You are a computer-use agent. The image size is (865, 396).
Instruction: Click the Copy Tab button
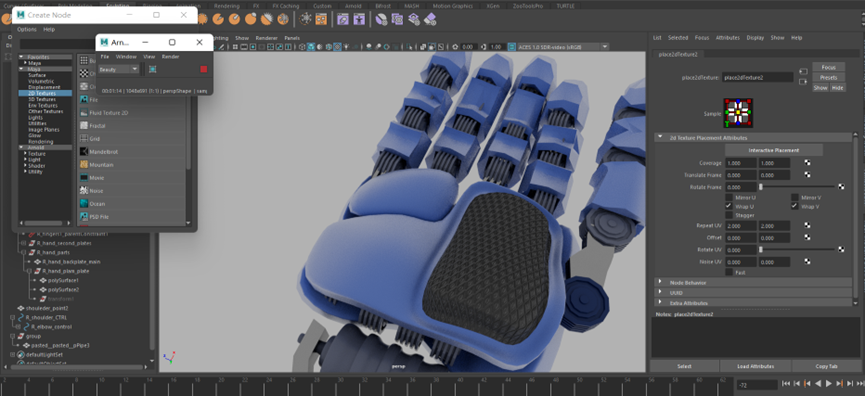(x=826, y=366)
